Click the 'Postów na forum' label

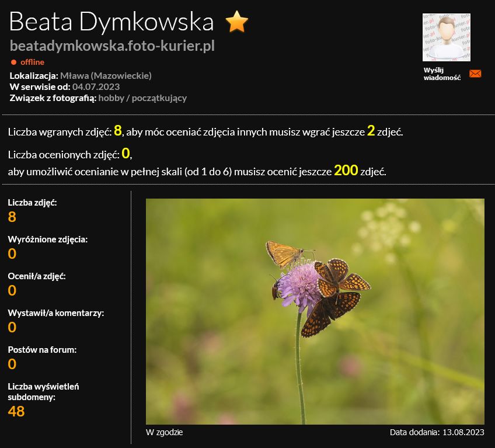[42, 350]
